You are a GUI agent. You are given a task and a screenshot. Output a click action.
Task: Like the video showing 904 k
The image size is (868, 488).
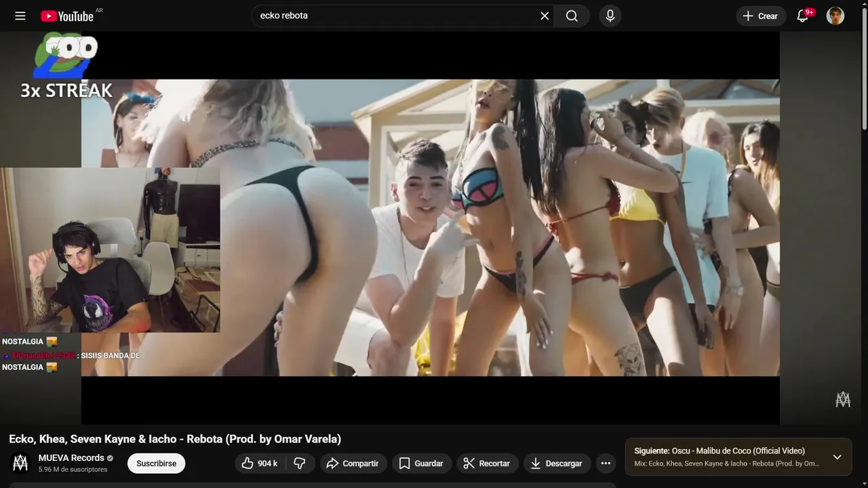click(x=260, y=463)
